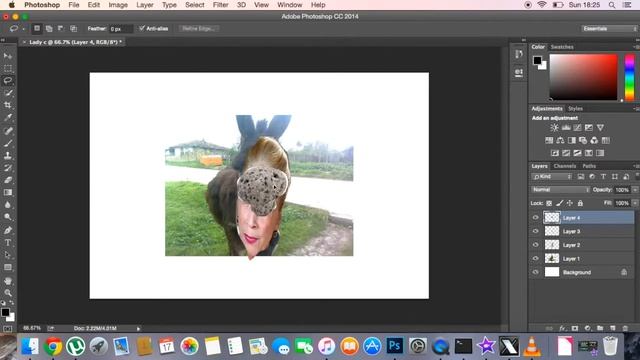Toggle Lock image pixels
Viewport: 640px width, 360px height.
coord(560,203)
